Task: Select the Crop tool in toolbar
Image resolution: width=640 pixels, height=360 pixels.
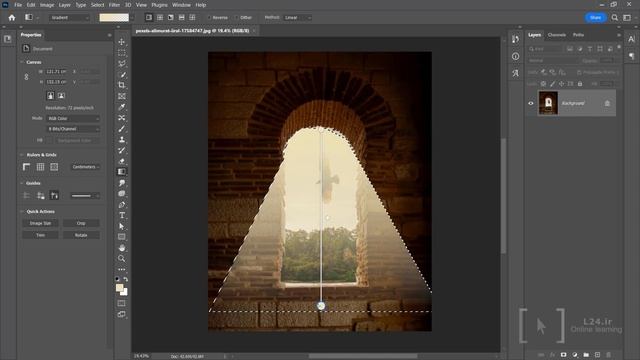Action: 122,85
